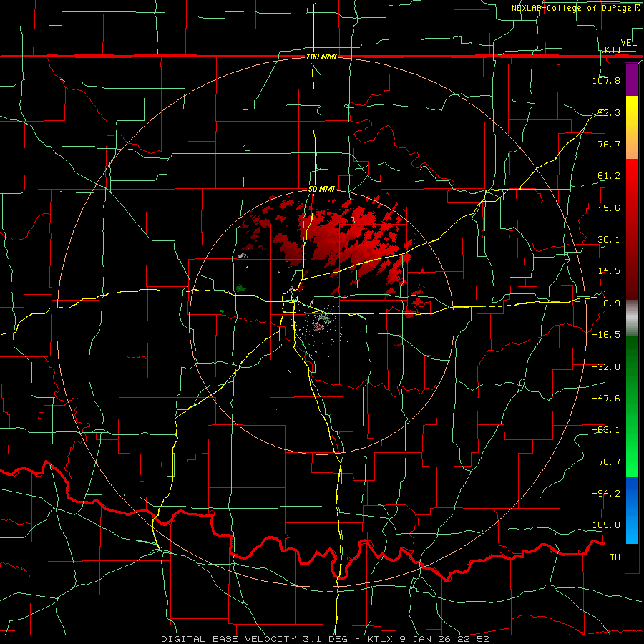Click the 45.6 velocity scale value
This screenshot has width=644, height=644.
tap(608, 208)
